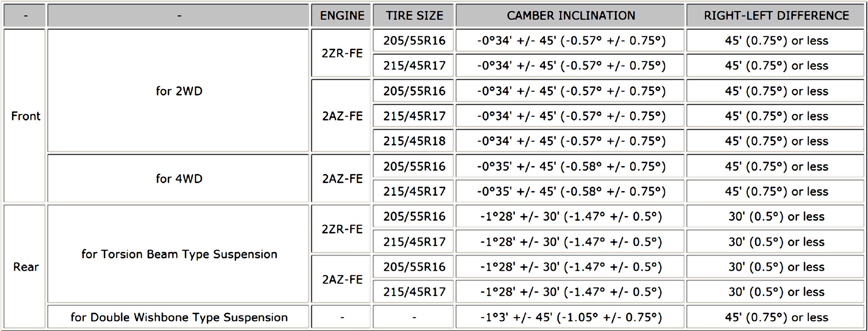This screenshot has height=331, width=868.
Task: Select the 215/45R18 tire size cell
Action: (414, 141)
